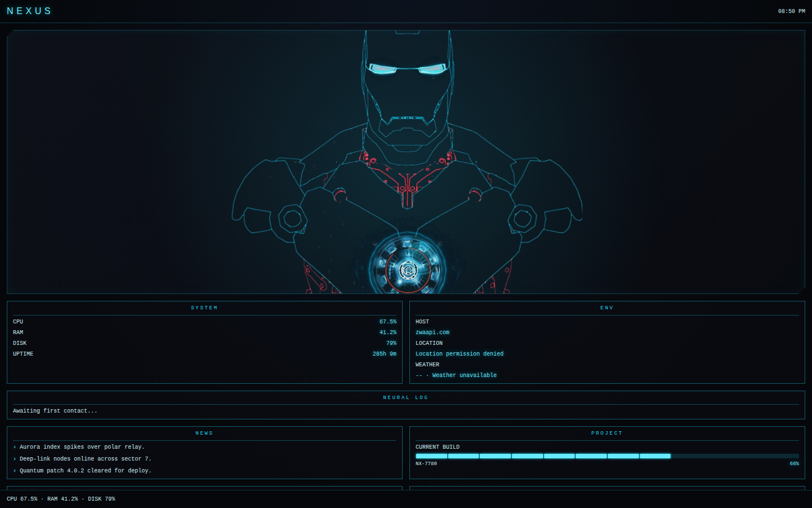Click 'Weather unavailable' text

click(465, 375)
